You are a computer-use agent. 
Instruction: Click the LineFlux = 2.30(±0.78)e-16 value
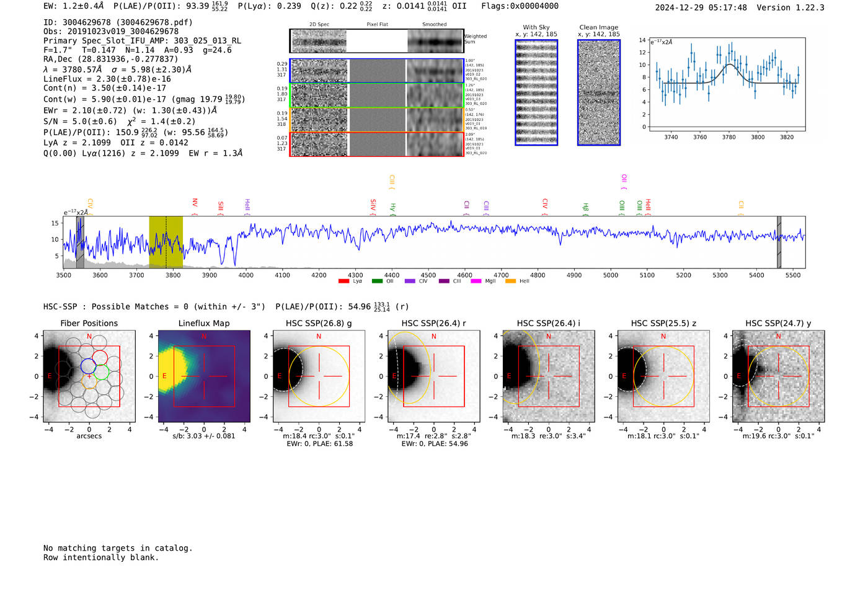coord(107,79)
